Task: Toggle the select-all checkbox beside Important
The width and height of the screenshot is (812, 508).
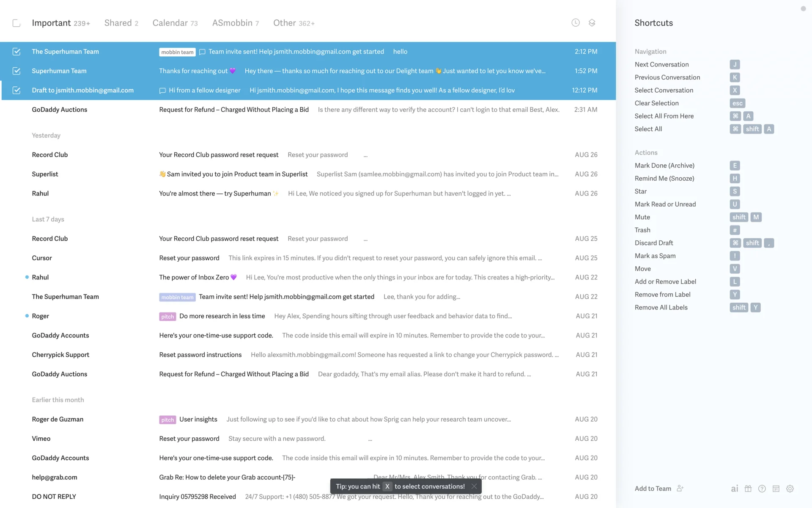Action: coord(16,23)
